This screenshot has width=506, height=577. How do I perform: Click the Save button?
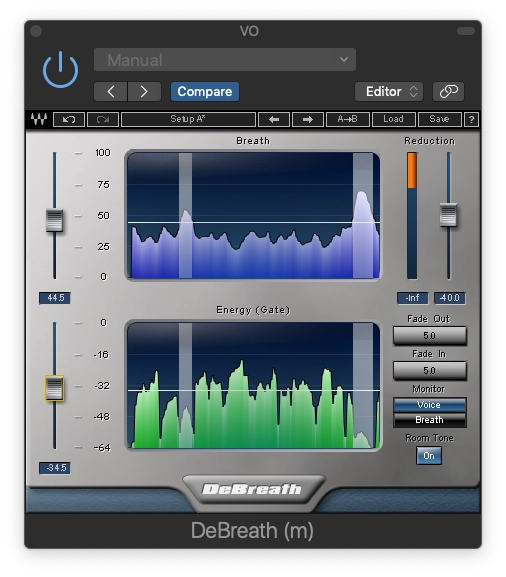point(439,120)
